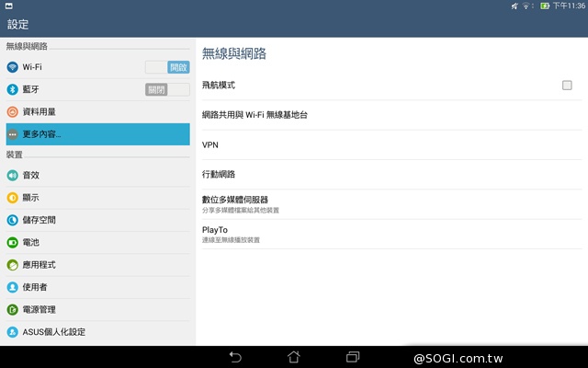
Task: Tap the ASUS個人化設定 icon
Action: click(x=12, y=332)
